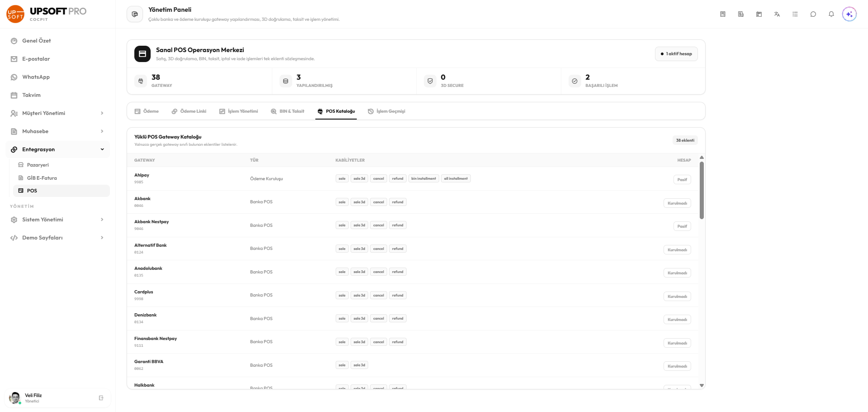Click Kurulmadı status for Akbank code 0046
Image resolution: width=868 pixels, height=412 pixels.
pyautogui.click(x=677, y=203)
